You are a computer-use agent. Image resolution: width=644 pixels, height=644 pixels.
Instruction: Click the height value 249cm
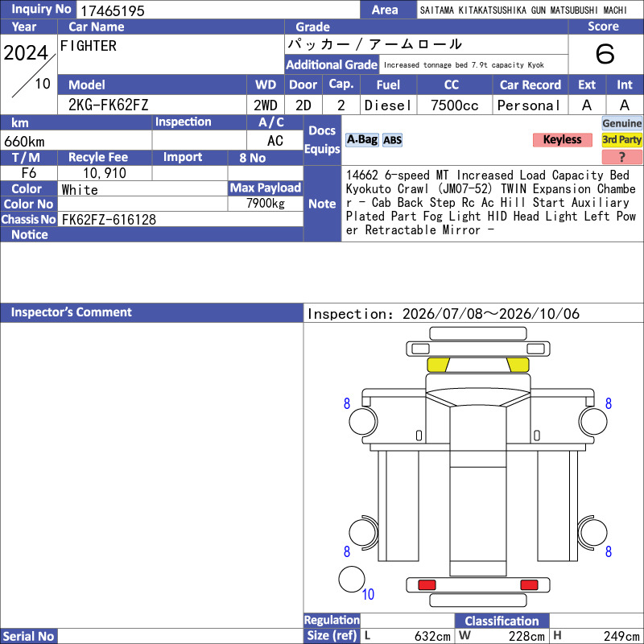[x=621, y=636]
